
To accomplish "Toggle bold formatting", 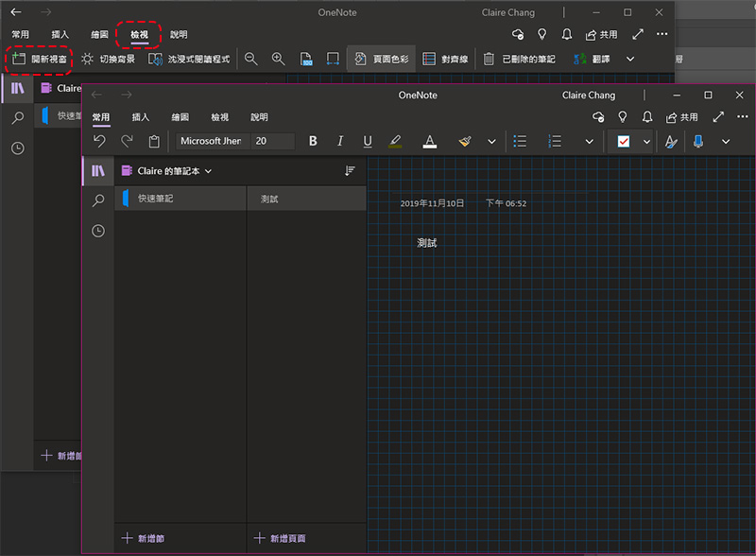I will point(313,141).
